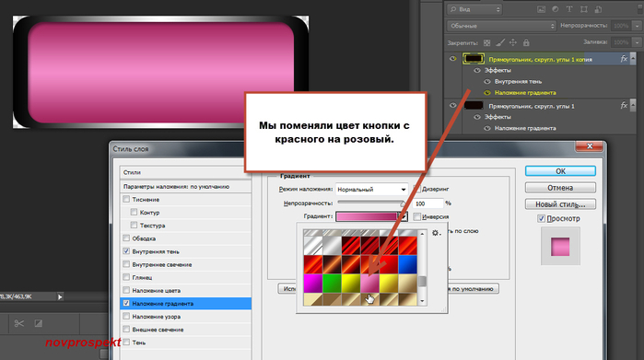Confirm with the OK button
The height and width of the screenshot is (360, 644).
pyautogui.click(x=560, y=171)
